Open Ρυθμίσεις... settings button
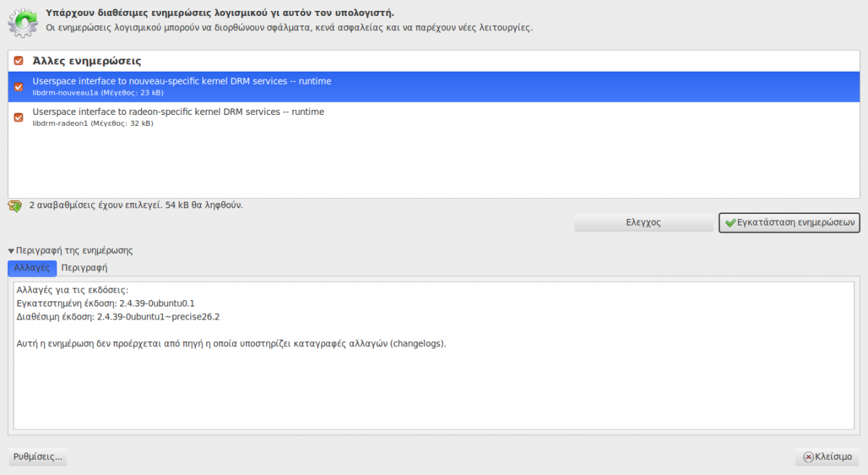The height and width of the screenshot is (475, 868). pyautogui.click(x=38, y=457)
